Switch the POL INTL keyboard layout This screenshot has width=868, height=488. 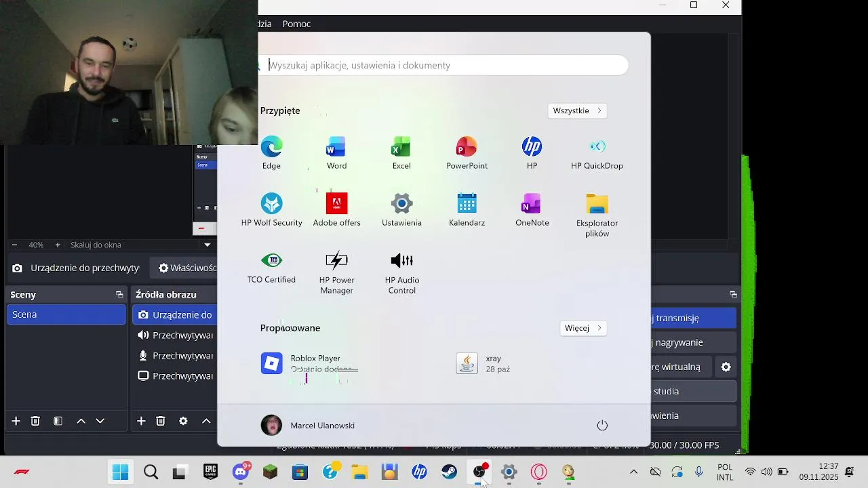point(725,472)
